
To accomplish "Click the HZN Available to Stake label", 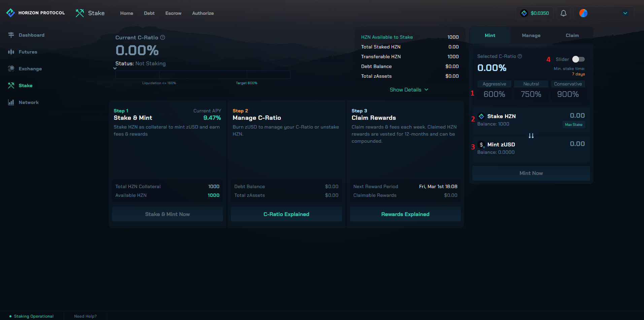I will (x=387, y=37).
